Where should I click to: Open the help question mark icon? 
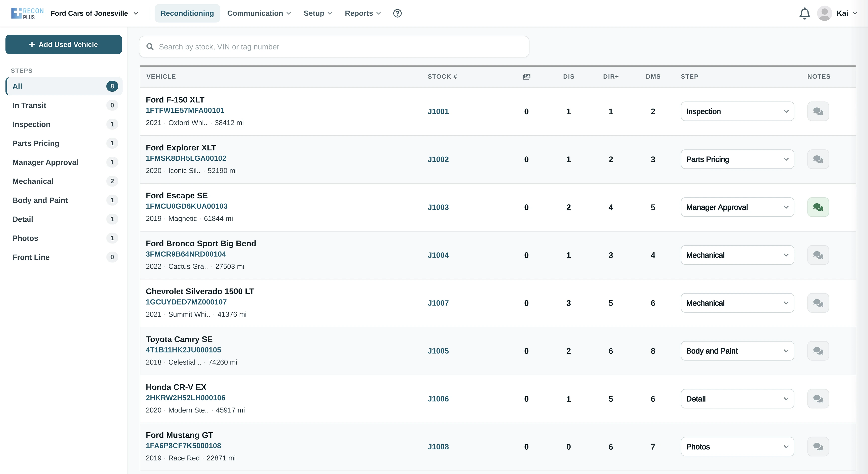397,13
